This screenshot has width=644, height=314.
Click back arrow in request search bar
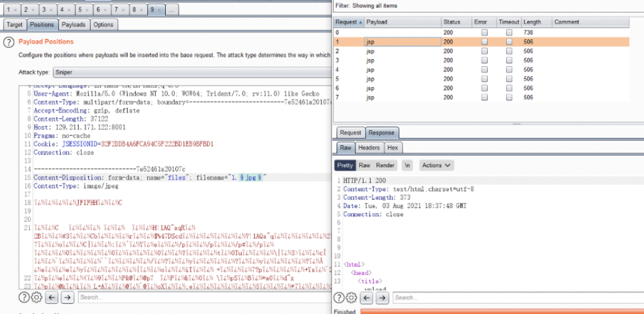[x=52, y=297]
